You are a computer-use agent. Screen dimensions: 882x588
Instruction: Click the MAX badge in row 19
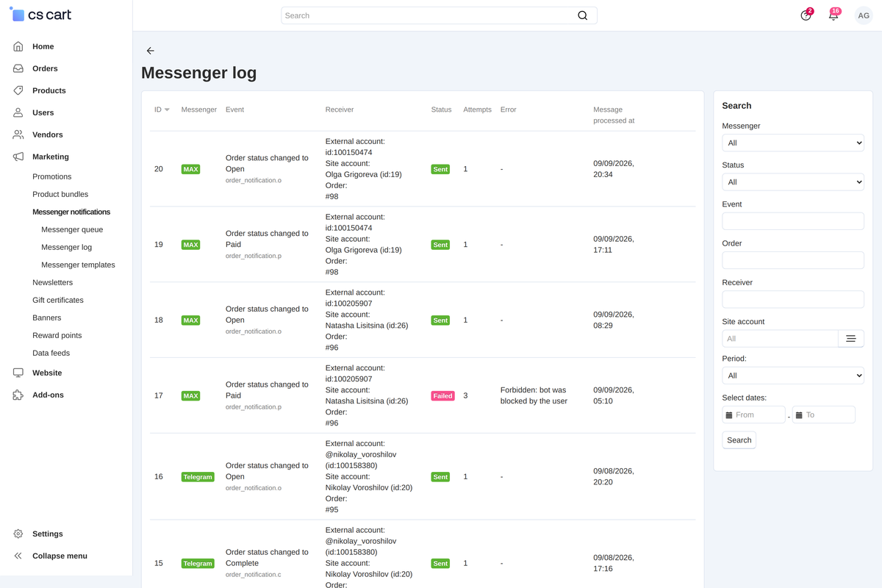point(190,245)
